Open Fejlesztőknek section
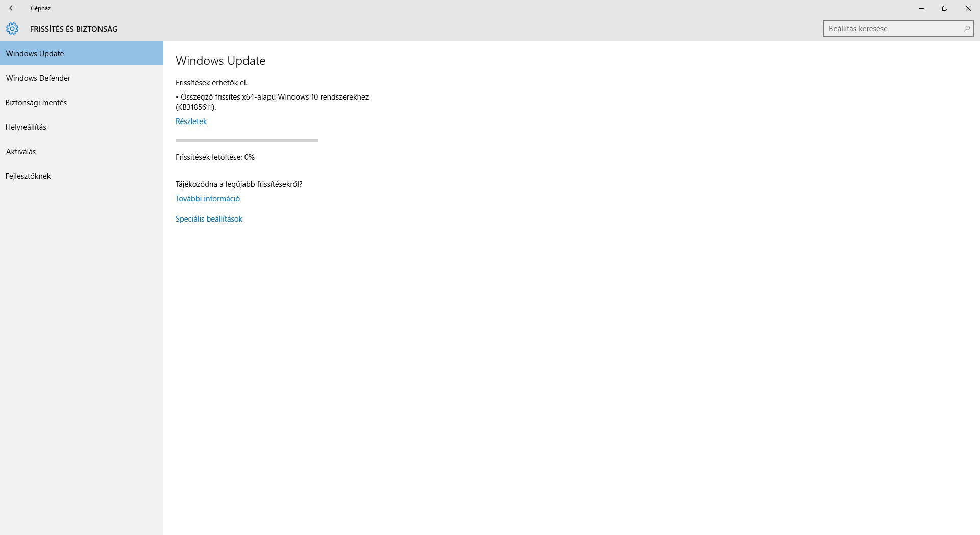Screen dimensions: 980x535 point(82,176)
